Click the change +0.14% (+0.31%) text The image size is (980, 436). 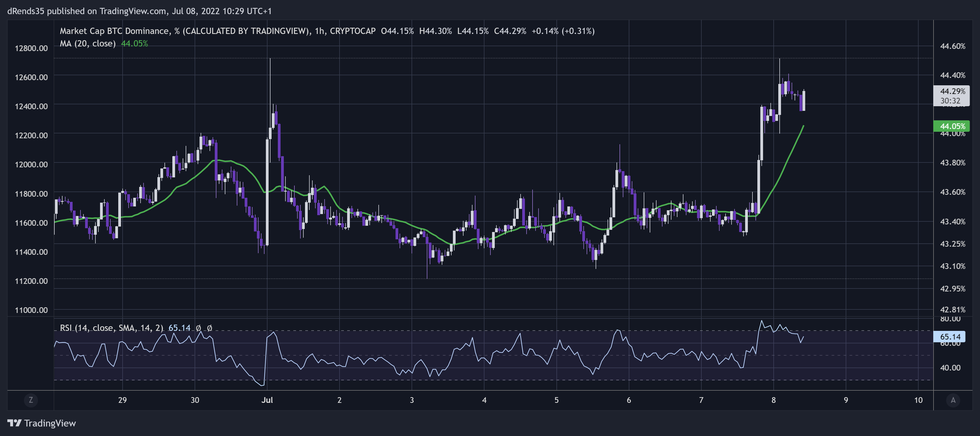point(563,31)
